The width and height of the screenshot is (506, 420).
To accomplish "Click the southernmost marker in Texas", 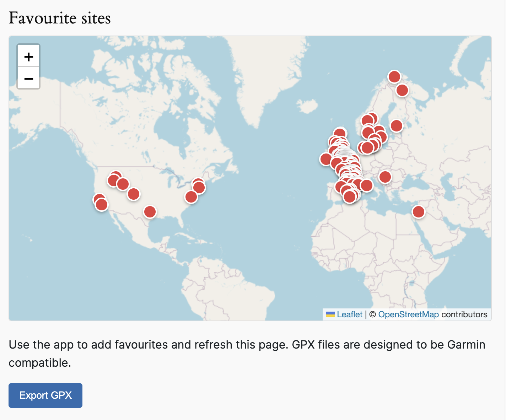I will coord(150,211).
